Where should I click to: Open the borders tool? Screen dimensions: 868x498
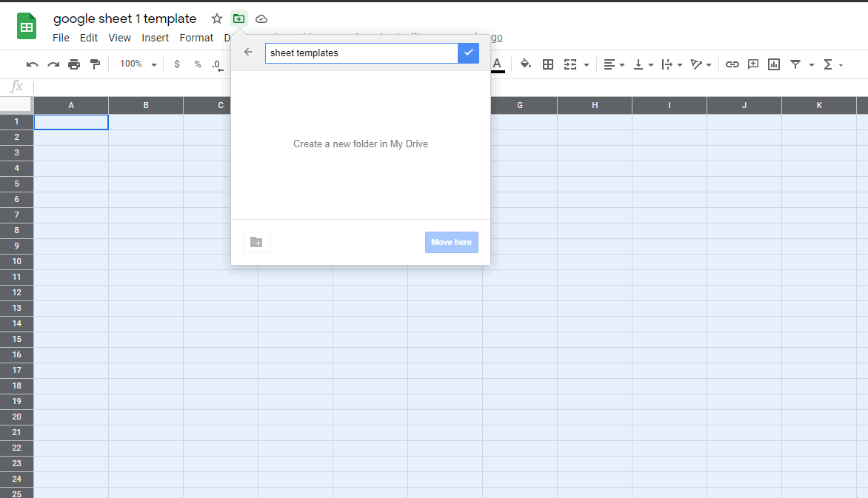pyautogui.click(x=548, y=64)
